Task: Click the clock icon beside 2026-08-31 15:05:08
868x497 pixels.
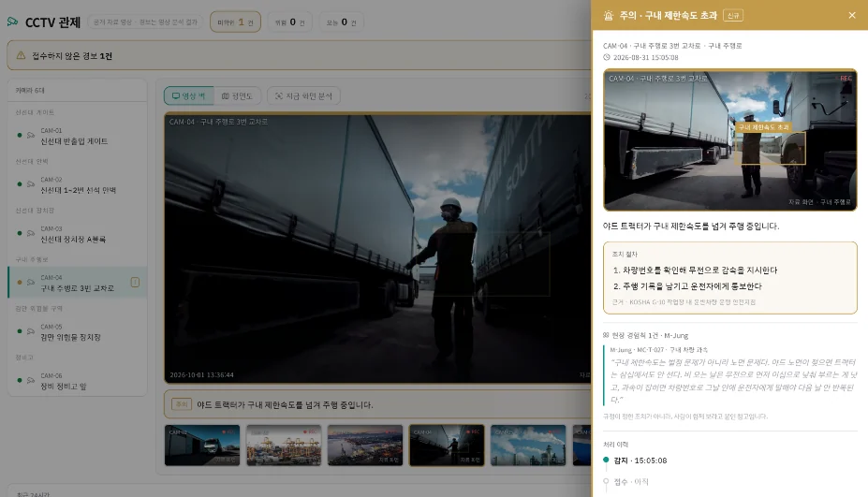Action: coord(607,57)
